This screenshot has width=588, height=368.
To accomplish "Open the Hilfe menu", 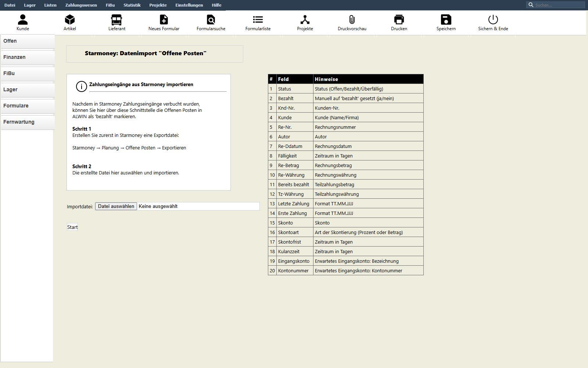I will tap(216, 5).
